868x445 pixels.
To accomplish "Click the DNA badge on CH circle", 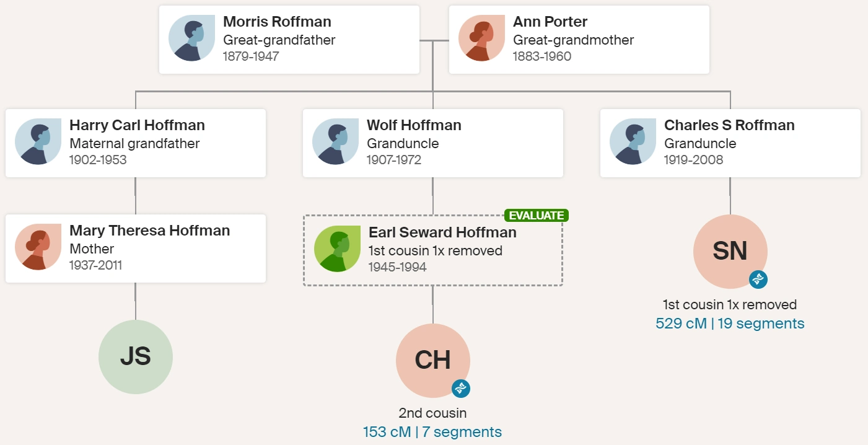I will (x=461, y=389).
